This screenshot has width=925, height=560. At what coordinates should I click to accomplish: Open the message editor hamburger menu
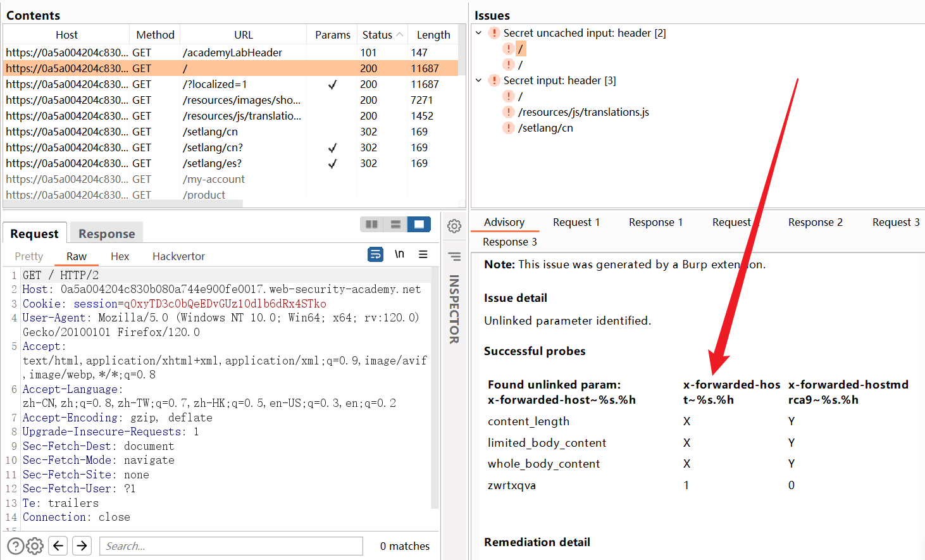click(x=423, y=254)
